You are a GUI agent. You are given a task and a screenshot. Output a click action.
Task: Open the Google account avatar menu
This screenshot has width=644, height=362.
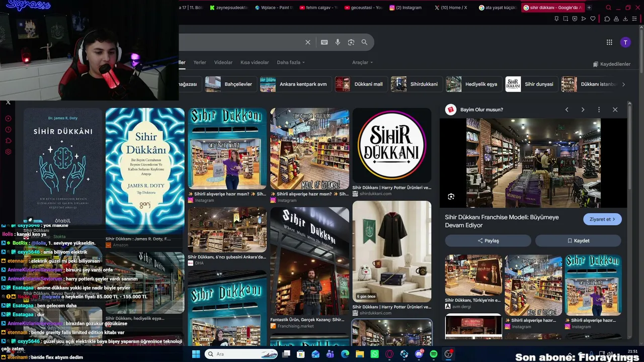pos(625,42)
